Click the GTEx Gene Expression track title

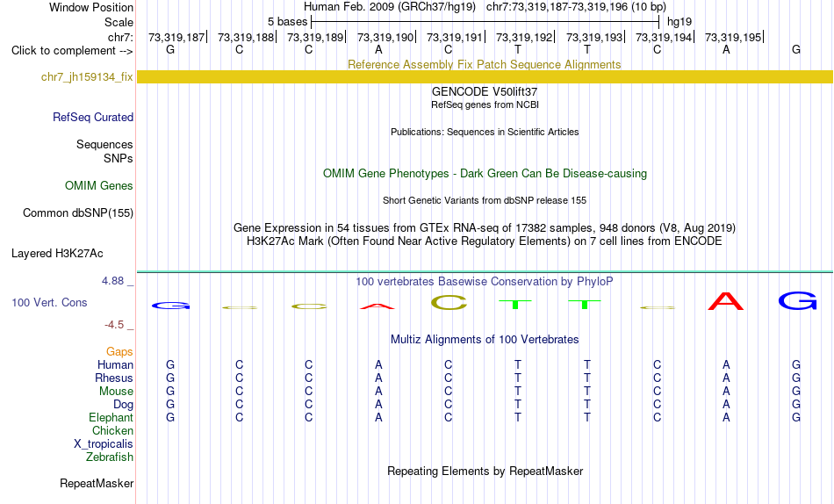click(x=485, y=227)
